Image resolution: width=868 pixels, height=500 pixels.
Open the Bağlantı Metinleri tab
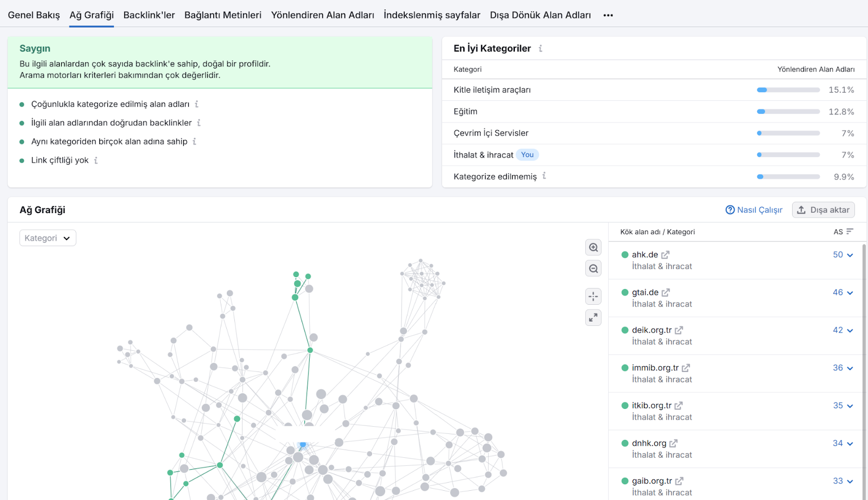click(223, 15)
